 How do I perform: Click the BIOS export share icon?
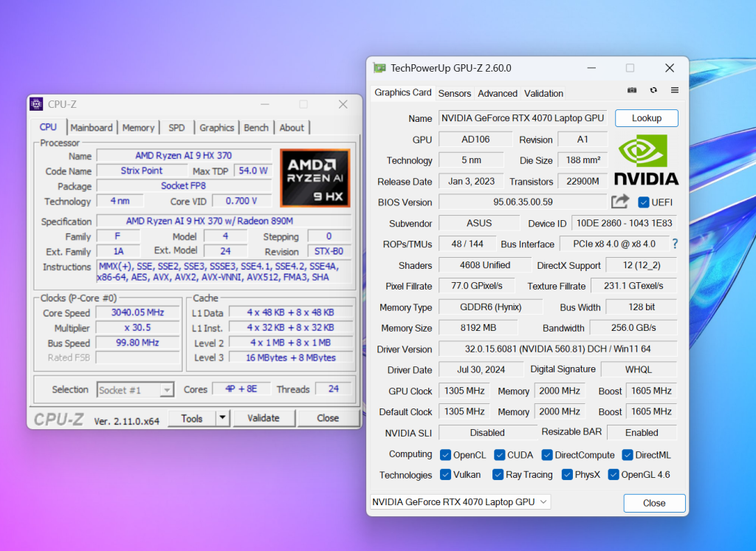pos(620,202)
